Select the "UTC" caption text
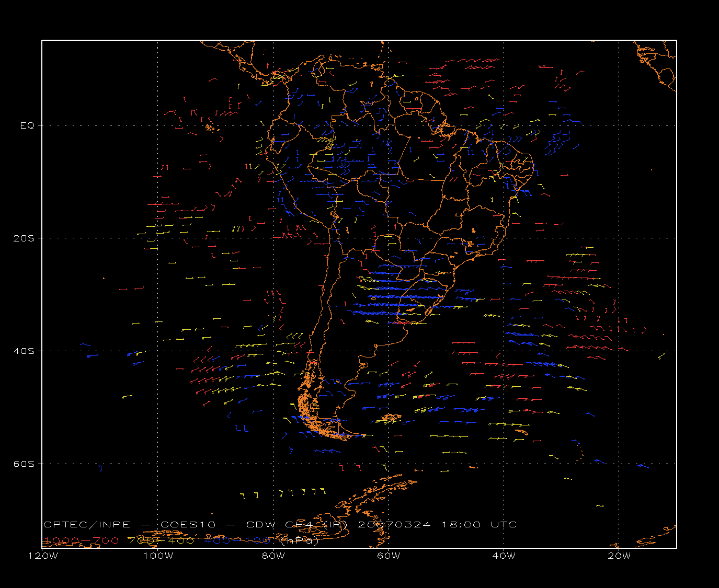Image resolution: width=719 pixels, height=588 pixels. pyautogui.click(x=504, y=525)
